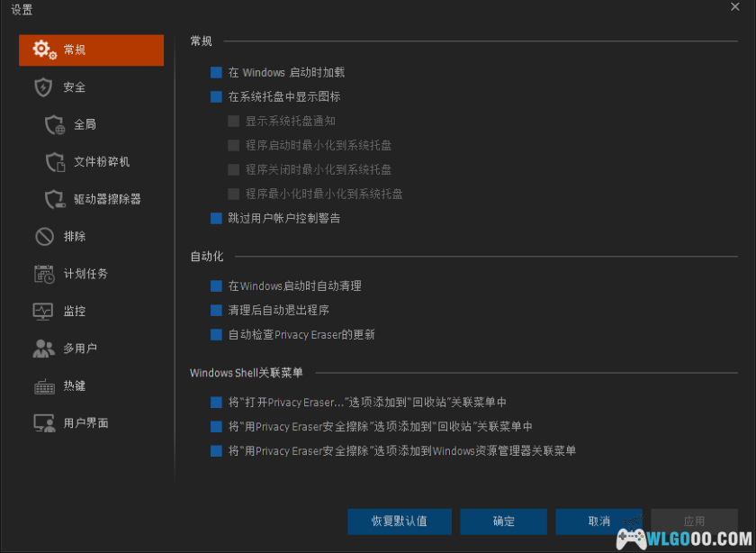Uncheck 跳过用户帐户控制警告
The height and width of the screenshot is (553, 756).
(215, 217)
